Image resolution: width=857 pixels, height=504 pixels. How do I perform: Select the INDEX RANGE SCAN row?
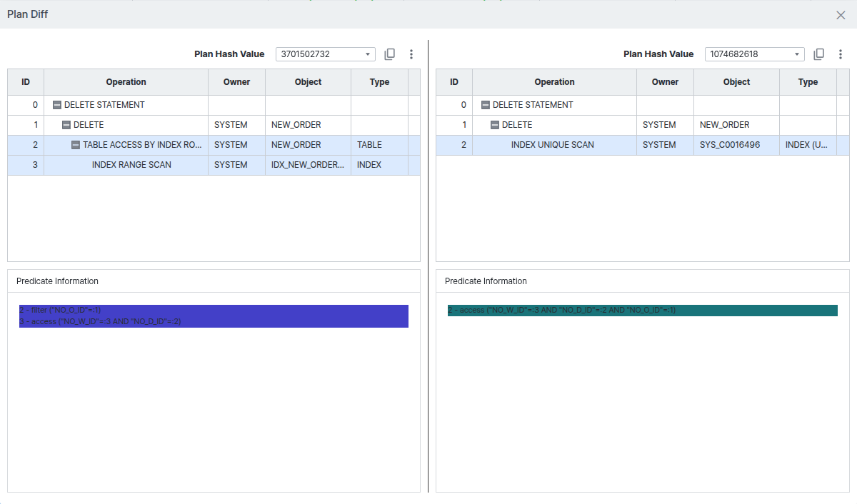coord(214,165)
